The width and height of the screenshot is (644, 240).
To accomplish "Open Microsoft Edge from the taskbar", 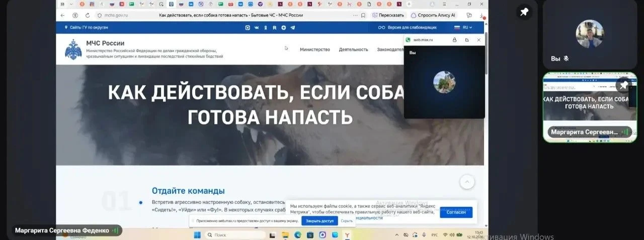I will coord(297,234).
